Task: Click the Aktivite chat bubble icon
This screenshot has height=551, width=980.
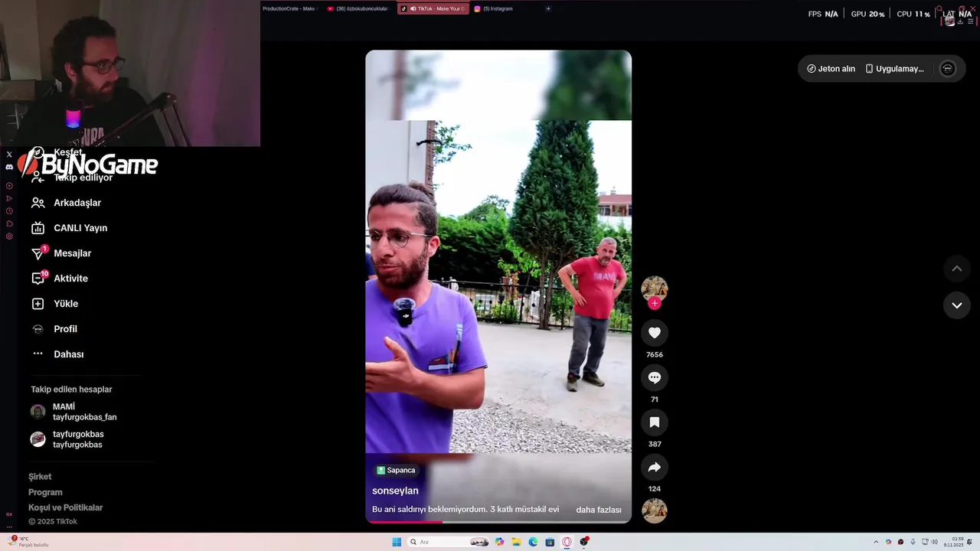Action: 38,279
